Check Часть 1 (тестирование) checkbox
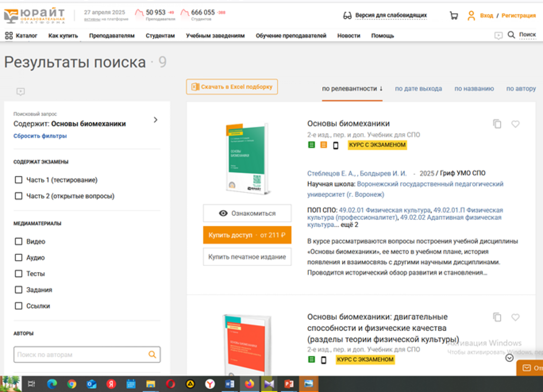The height and width of the screenshot is (392, 543). (18, 180)
